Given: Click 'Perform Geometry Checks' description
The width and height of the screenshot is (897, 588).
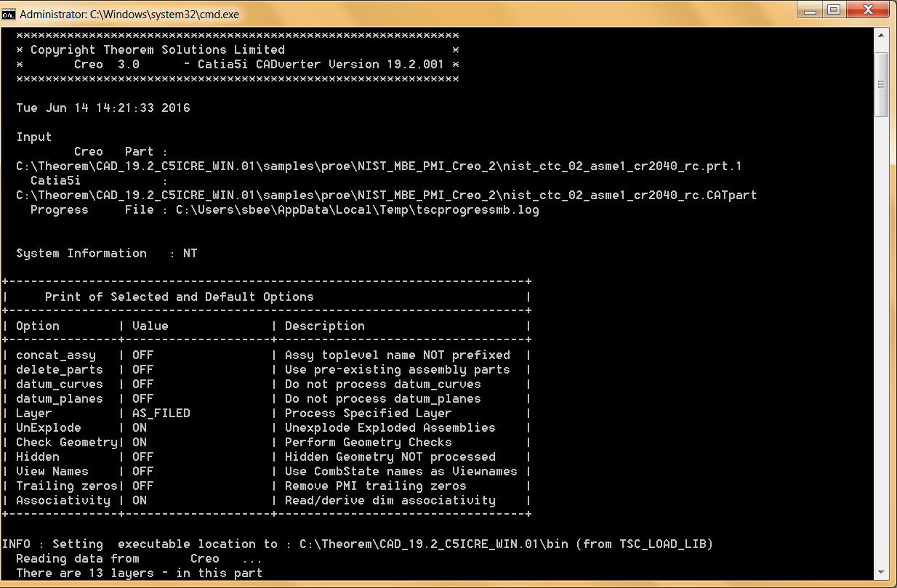Looking at the screenshot, I should pyautogui.click(x=369, y=442).
